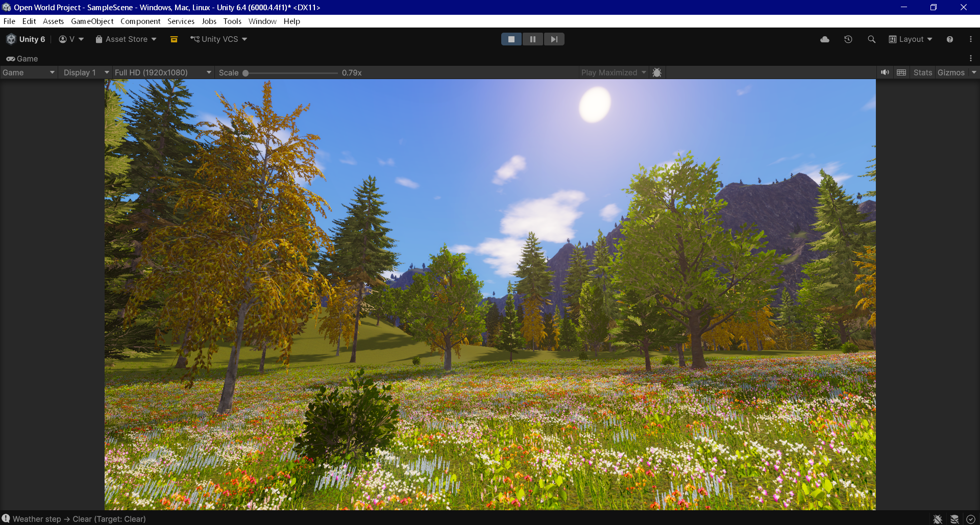Viewport: 980px width, 525px height.
Task: Open the Tools menu
Action: pyautogui.click(x=232, y=21)
